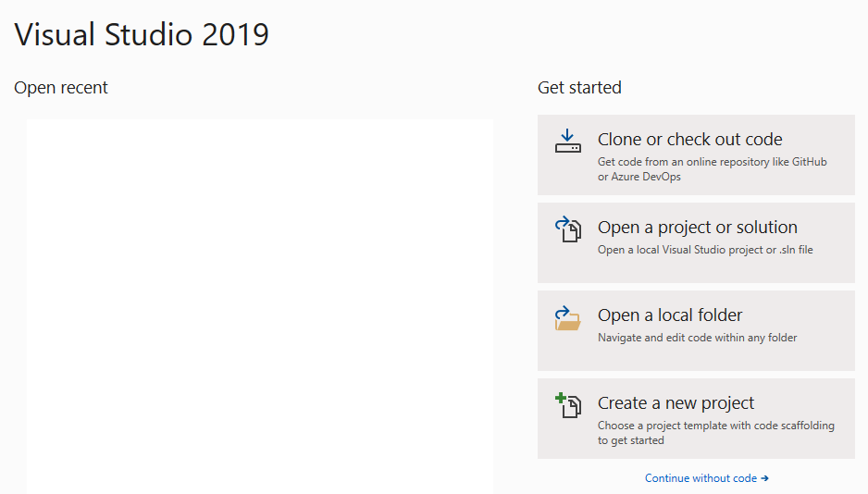This screenshot has height=494, width=868.
Task: Click the folder icon for Open a local folder
Action: [567, 320]
